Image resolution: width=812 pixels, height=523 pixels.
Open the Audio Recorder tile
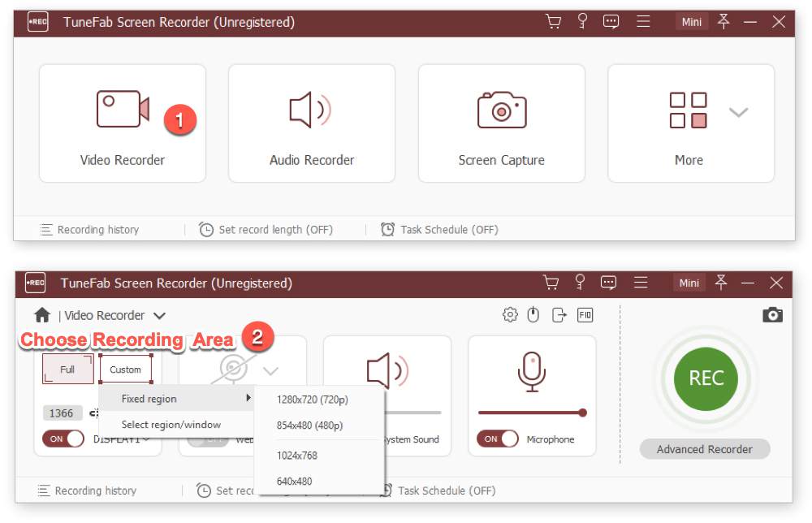(x=312, y=123)
